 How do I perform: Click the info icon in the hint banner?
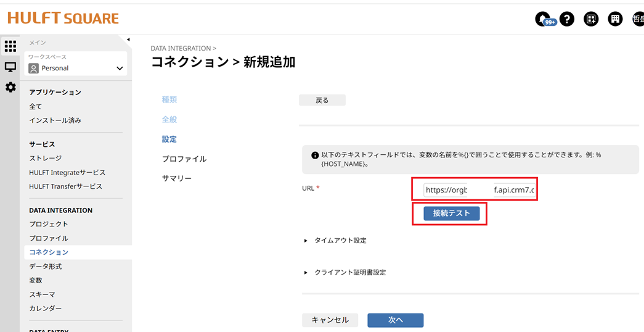(x=315, y=155)
